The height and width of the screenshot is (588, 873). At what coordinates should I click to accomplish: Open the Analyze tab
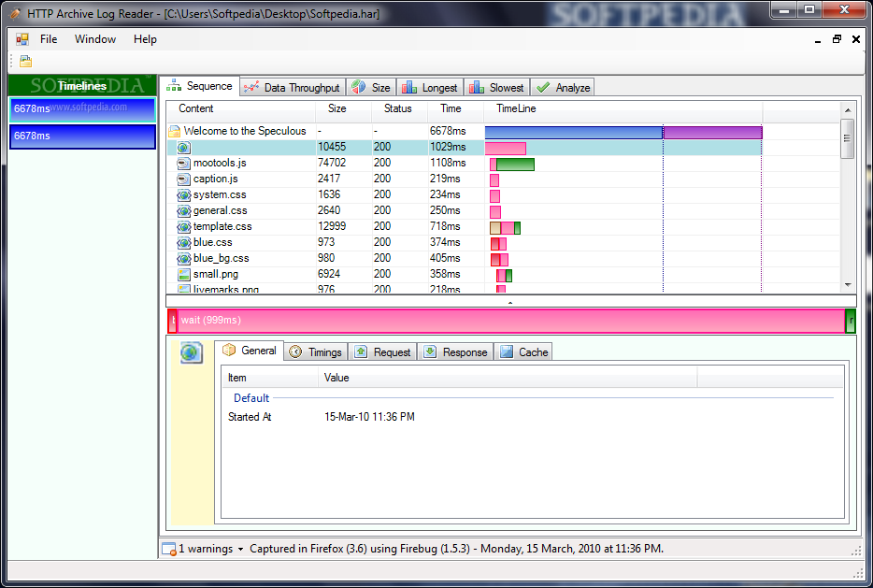(563, 88)
